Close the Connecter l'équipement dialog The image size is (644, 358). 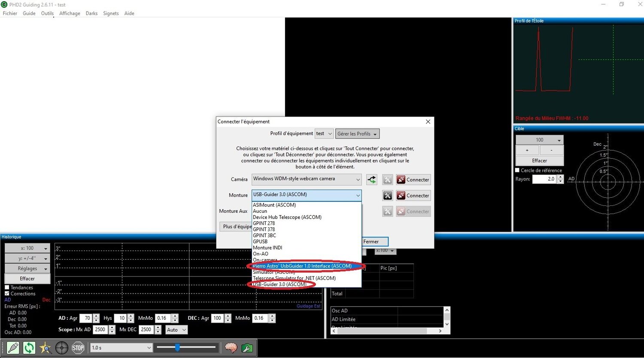click(x=428, y=122)
